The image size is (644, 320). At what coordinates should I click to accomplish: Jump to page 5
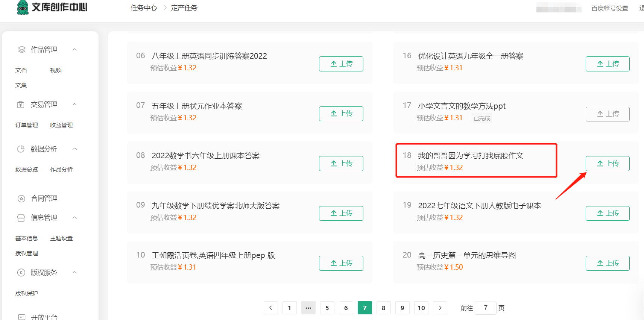click(x=327, y=308)
